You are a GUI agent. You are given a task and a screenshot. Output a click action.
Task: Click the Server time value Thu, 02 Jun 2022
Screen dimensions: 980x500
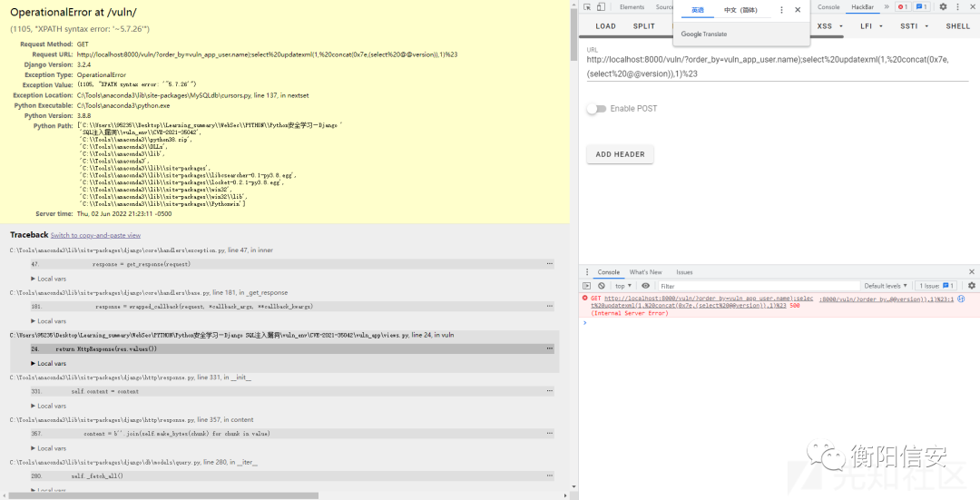tap(124, 214)
